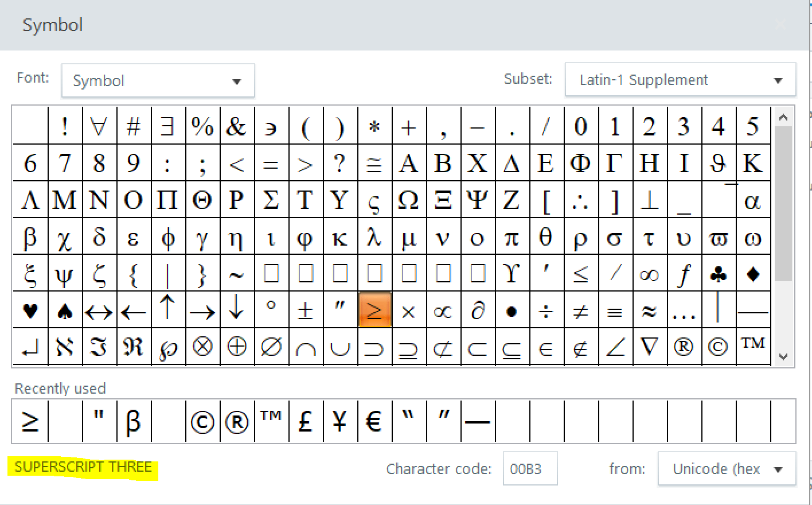
Task: Click the currently highlighted greater-than-or-equal symbol
Action: (x=374, y=310)
